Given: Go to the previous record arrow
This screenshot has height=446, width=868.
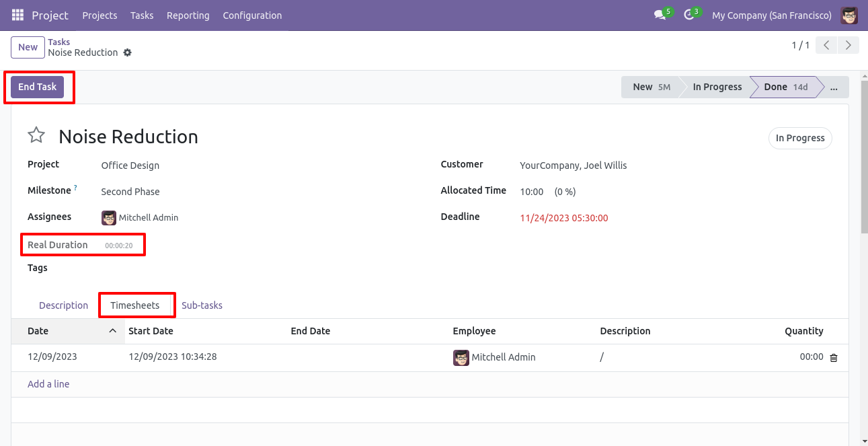Looking at the screenshot, I should (826, 45).
